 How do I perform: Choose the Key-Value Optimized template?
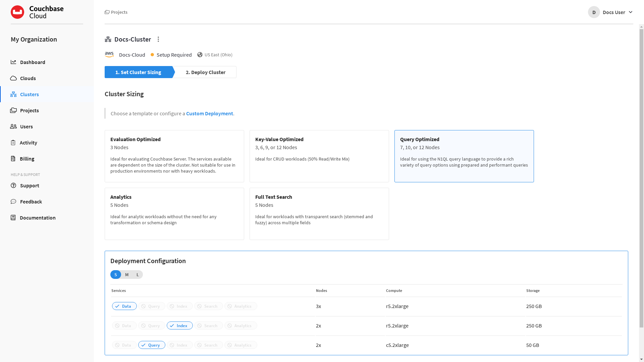tap(319, 156)
